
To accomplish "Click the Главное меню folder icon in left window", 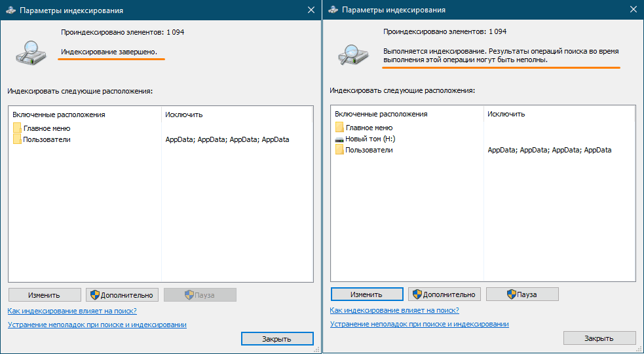I will 17,128.
